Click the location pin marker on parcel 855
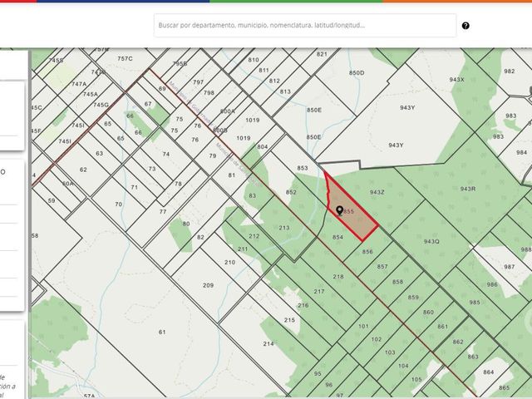 (x=339, y=210)
